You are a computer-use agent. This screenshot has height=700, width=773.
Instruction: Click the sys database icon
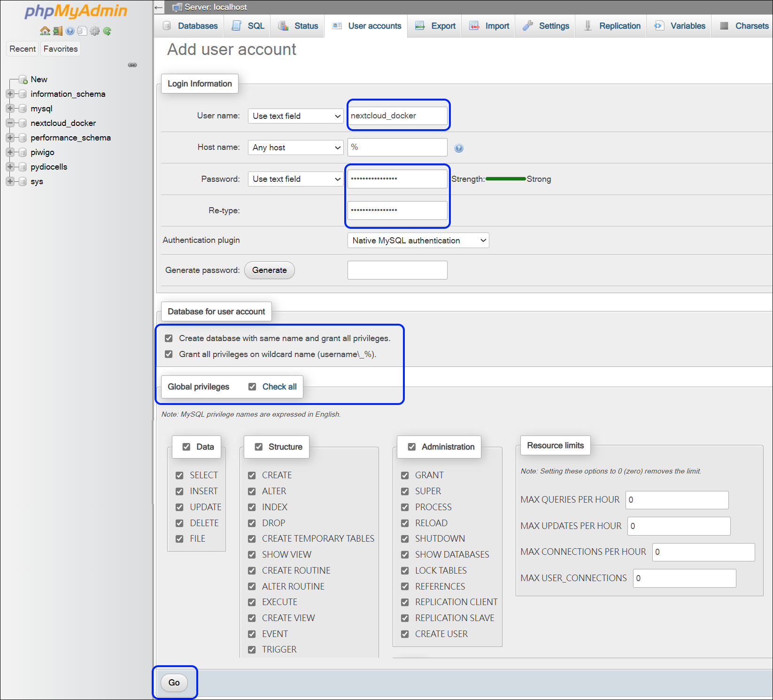click(22, 181)
